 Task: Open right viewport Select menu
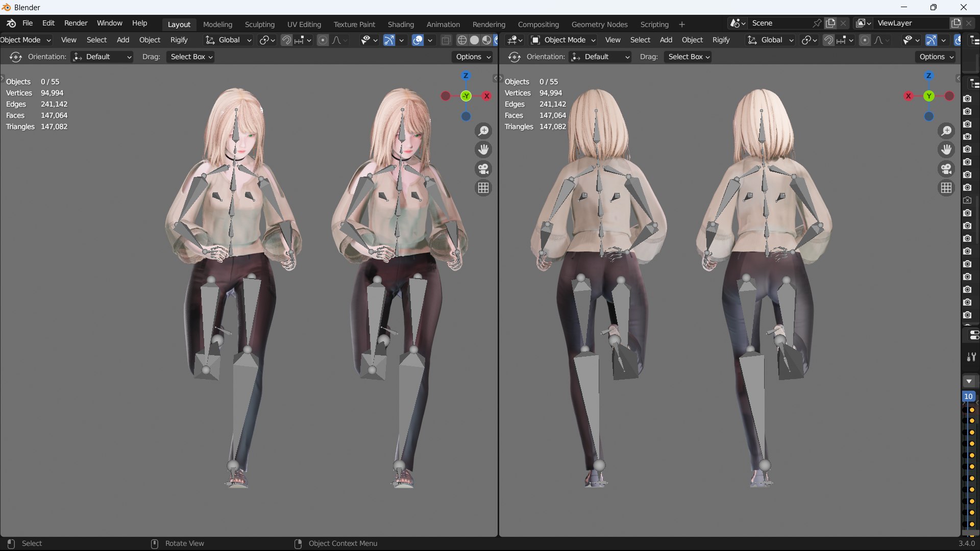[x=640, y=40]
